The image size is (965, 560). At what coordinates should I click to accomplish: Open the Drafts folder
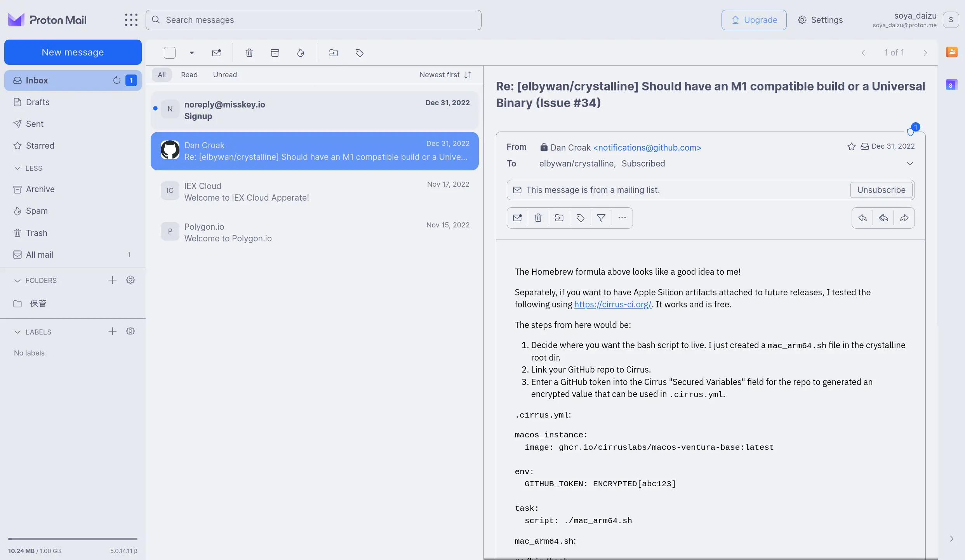[73, 102]
